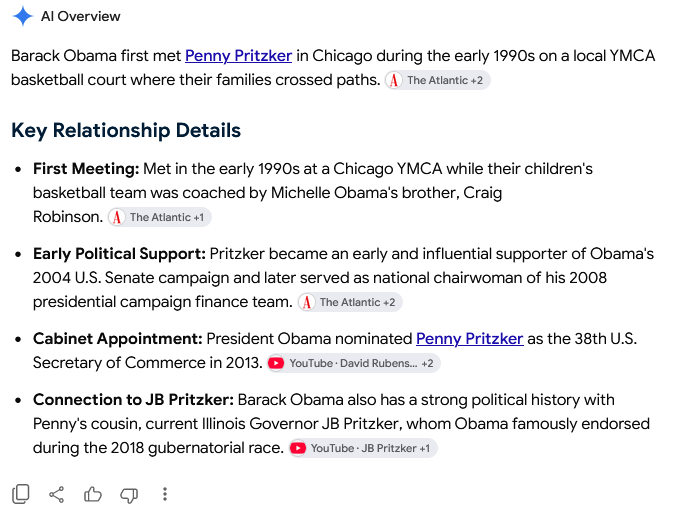This screenshot has height=520, width=681.
Task: Click the AI Overview title label
Action: (x=80, y=17)
